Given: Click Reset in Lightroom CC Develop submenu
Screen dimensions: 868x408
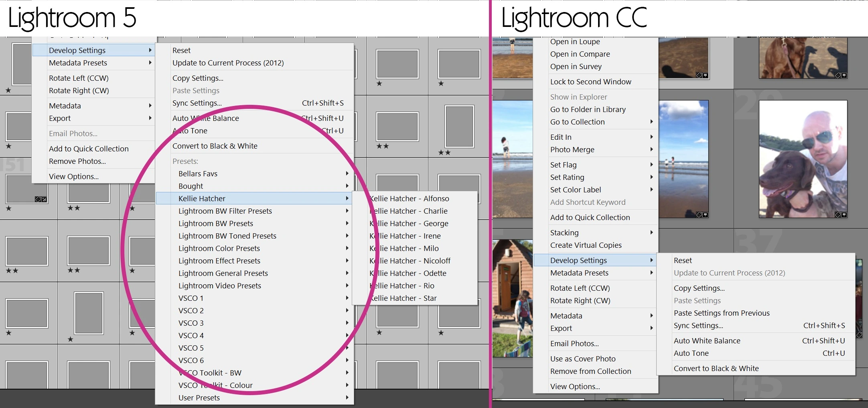Looking at the screenshot, I should [756, 260].
